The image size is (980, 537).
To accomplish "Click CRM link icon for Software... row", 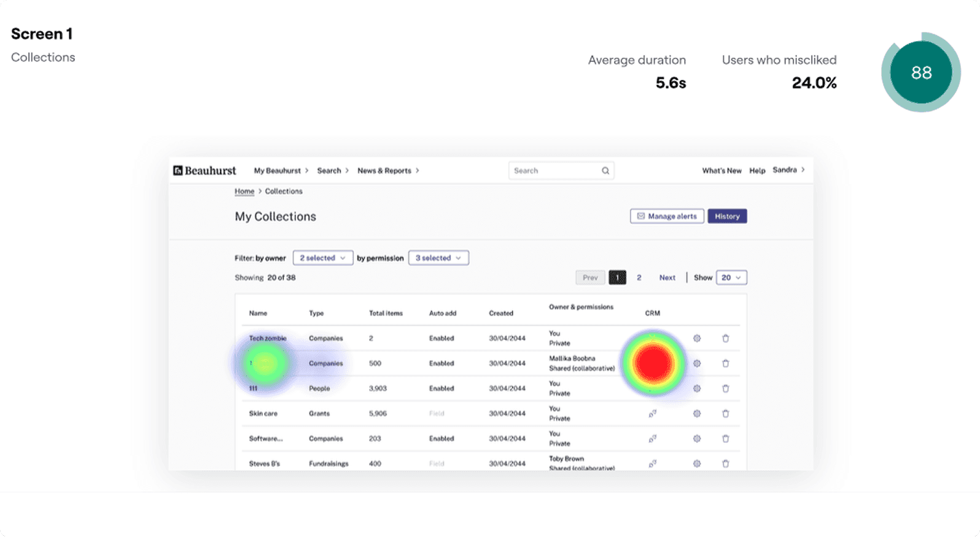I will pyautogui.click(x=653, y=439).
